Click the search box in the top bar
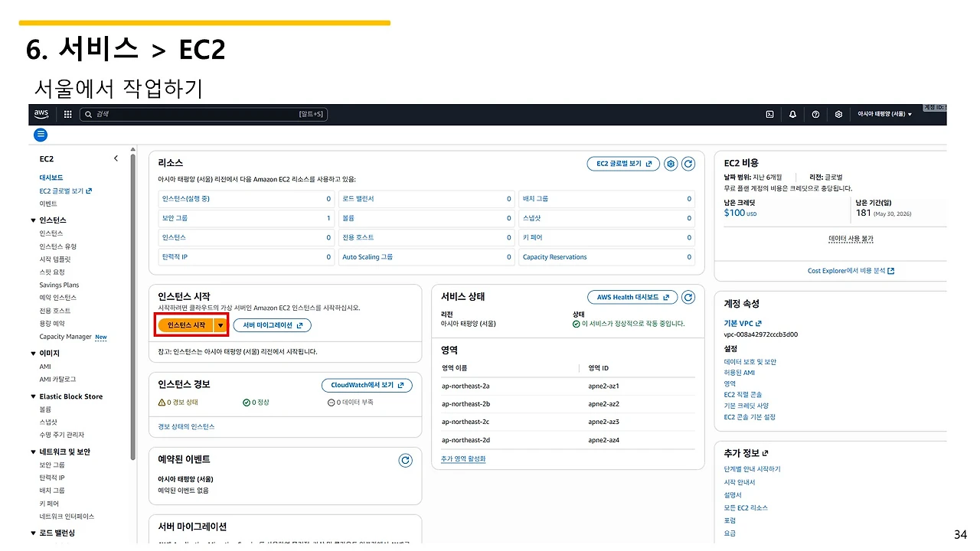Viewport: 980px width, 551px height. click(x=203, y=114)
